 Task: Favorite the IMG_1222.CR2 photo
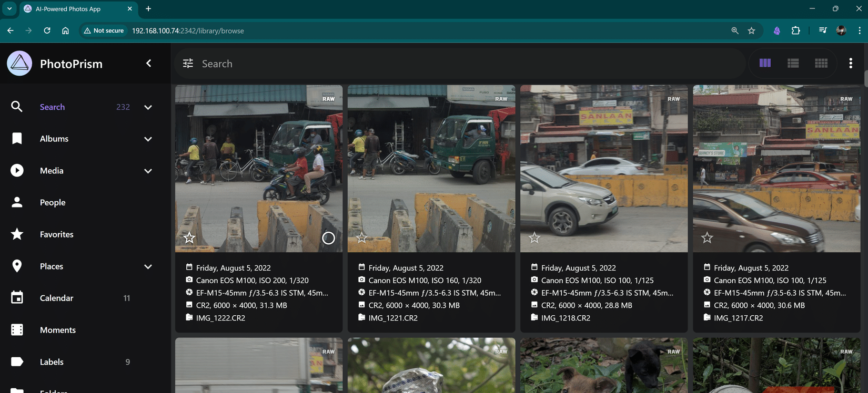coord(189,238)
